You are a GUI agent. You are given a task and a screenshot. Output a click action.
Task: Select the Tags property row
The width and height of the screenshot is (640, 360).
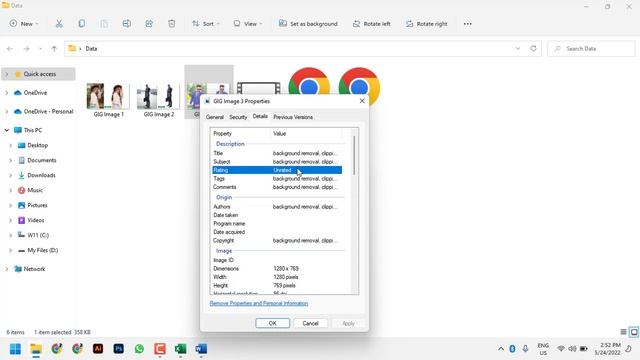(277, 179)
